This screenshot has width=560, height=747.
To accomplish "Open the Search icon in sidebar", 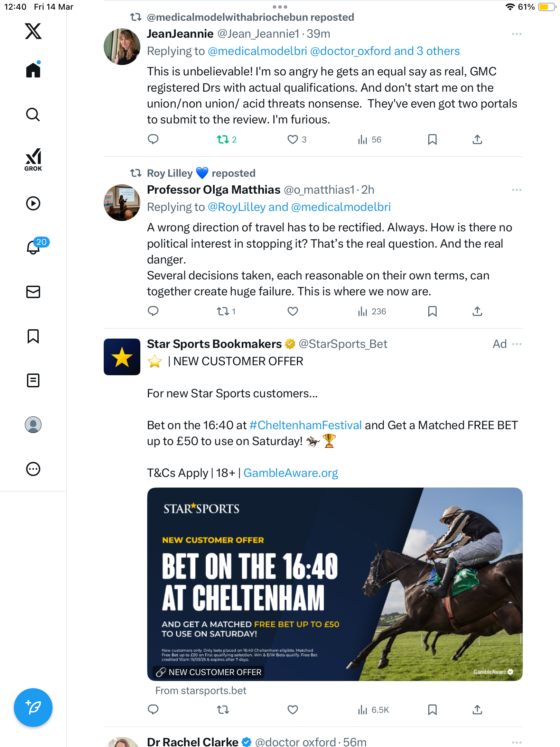I will [33, 114].
